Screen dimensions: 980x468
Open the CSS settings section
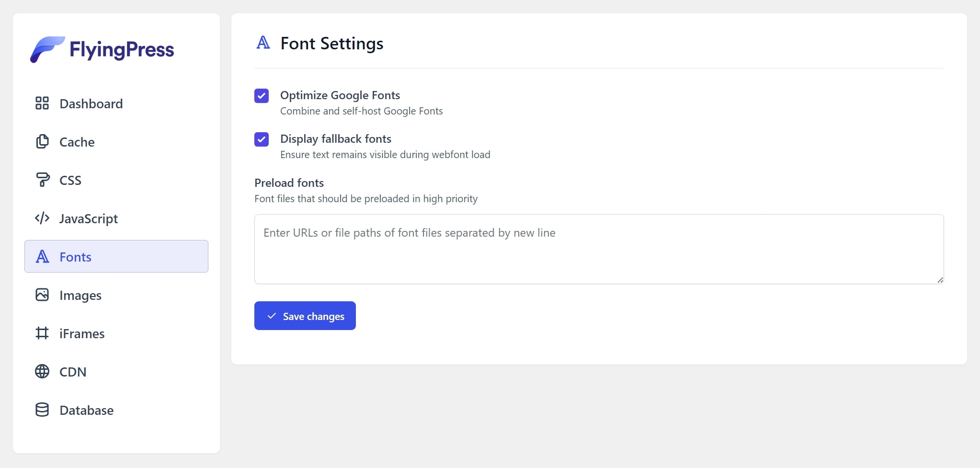pos(116,180)
